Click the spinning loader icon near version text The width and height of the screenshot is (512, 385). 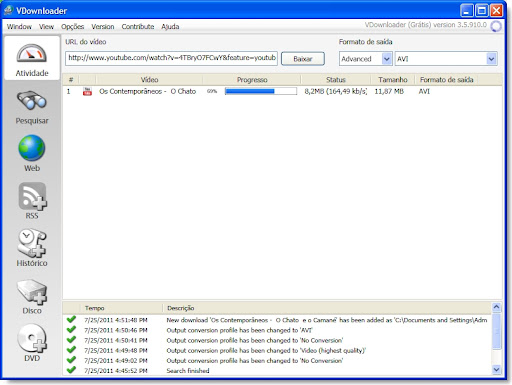pyautogui.click(x=496, y=26)
